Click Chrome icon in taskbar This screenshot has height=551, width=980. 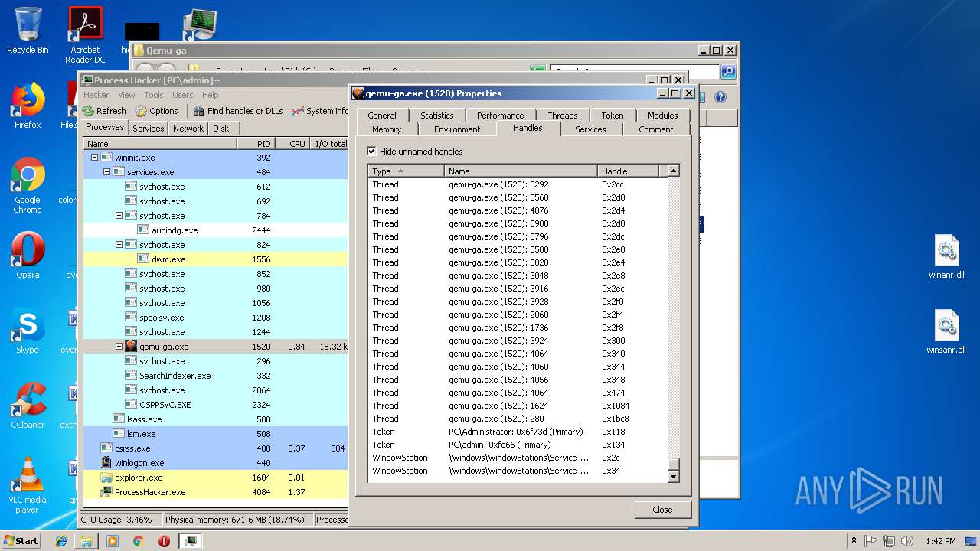coord(139,541)
